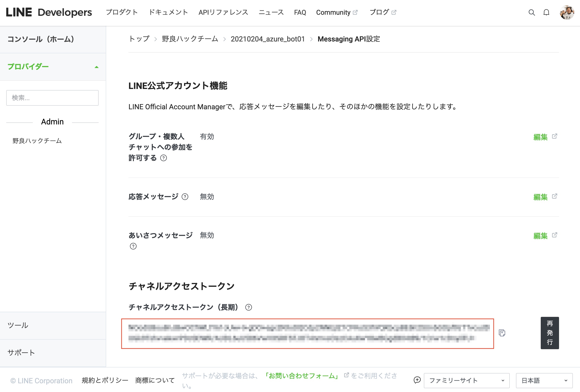Open the APIリファレンス menu
This screenshot has height=392, width=580.
point(223,12)
